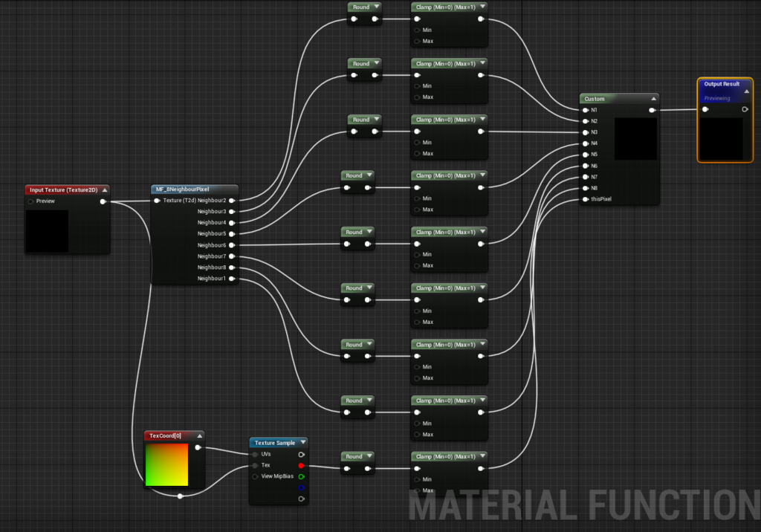This screenshot has height=532, width=761.
Task: Select the Input Texture (Texture2D) title
Action: [64, 189]
